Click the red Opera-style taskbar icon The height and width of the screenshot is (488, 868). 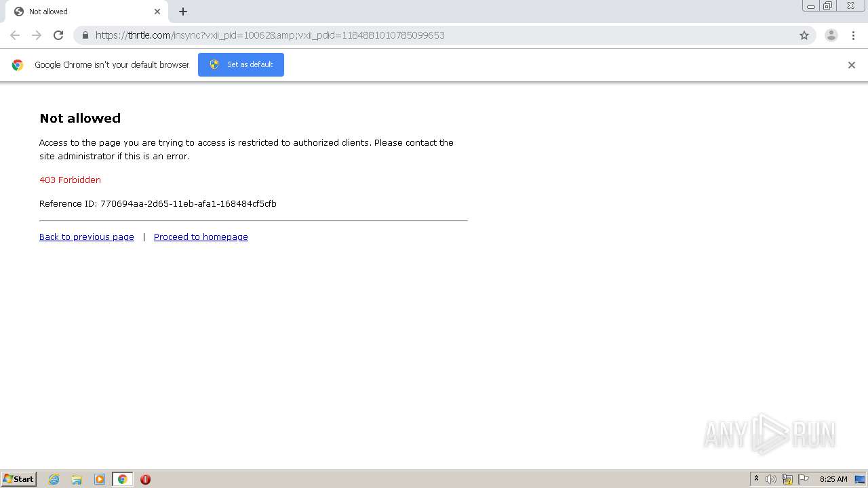pos(145,479)
